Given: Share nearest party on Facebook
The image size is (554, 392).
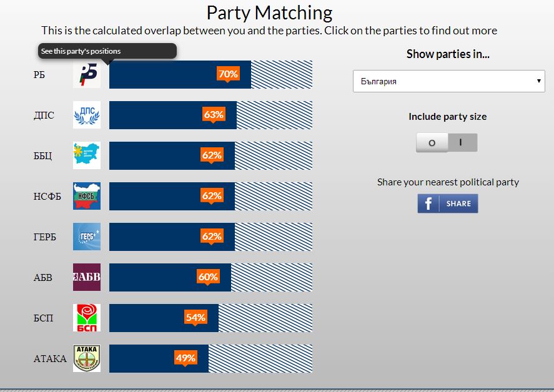Looking at the screenshot, I should (x=448, y=203).
